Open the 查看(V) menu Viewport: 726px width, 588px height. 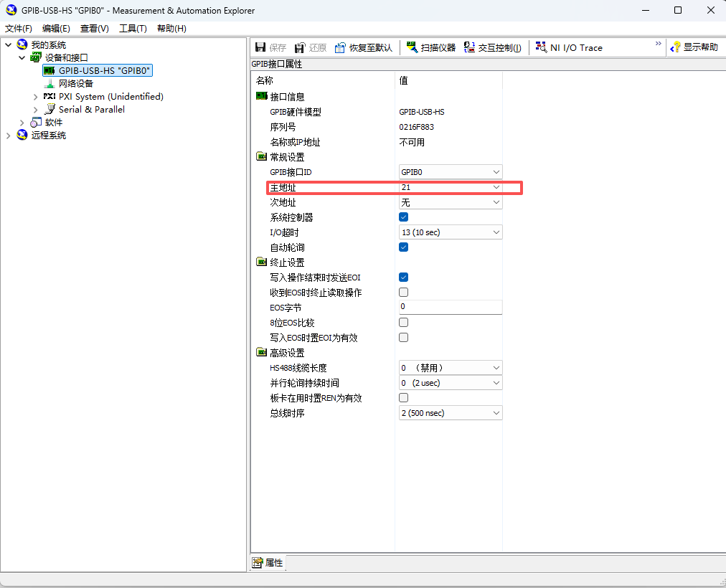(95, 29)
